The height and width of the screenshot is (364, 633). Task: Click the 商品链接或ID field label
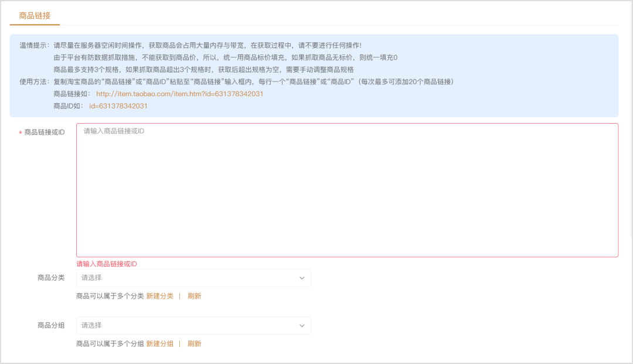(45, 132)
